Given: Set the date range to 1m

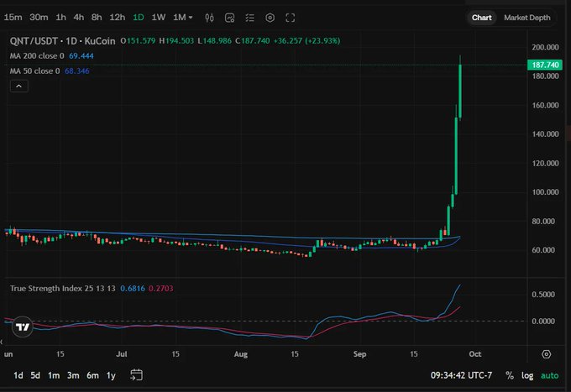Looking at the screenshot, I should point(54,375).
